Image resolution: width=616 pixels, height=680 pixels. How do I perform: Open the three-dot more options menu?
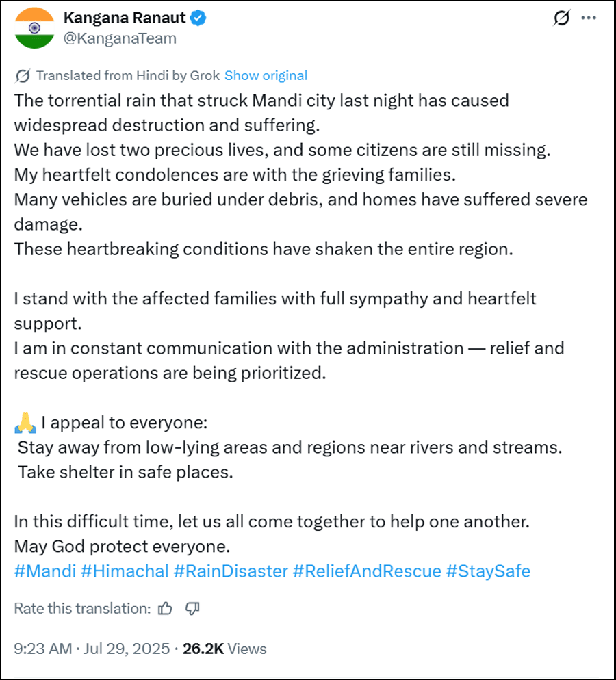[x=588, y=18]
